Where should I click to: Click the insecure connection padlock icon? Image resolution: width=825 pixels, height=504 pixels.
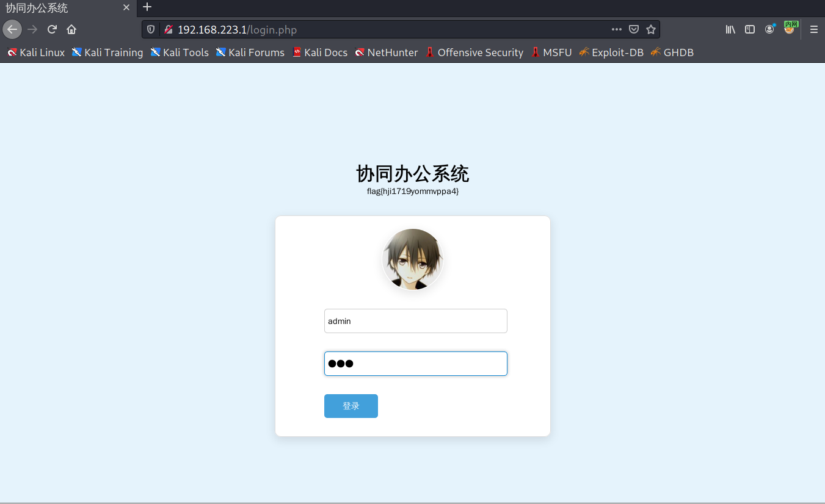pyautogui.click(x=169, y=29)
